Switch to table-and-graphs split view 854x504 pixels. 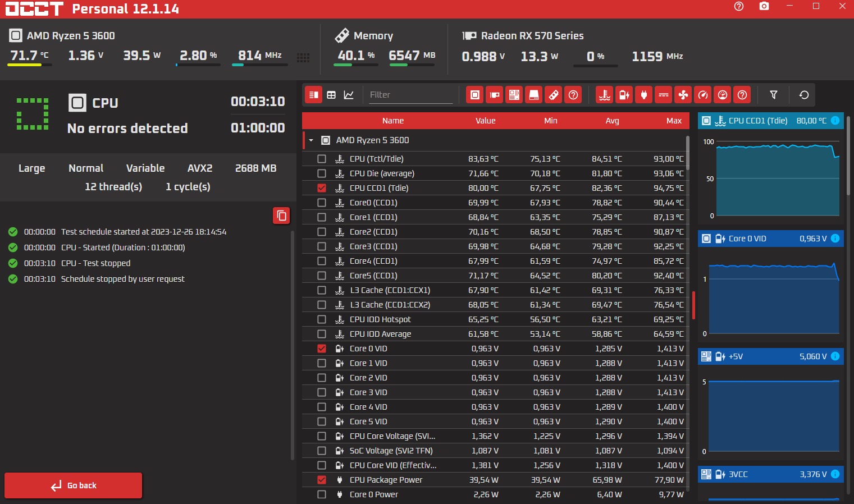(314, 95)
